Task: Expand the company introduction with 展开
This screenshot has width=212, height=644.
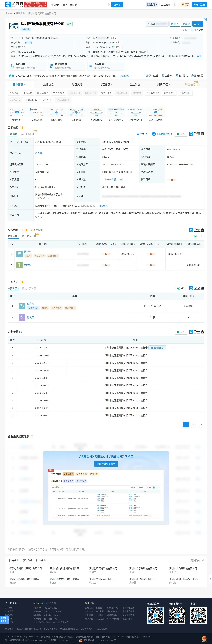Action: tap(199, 56)
